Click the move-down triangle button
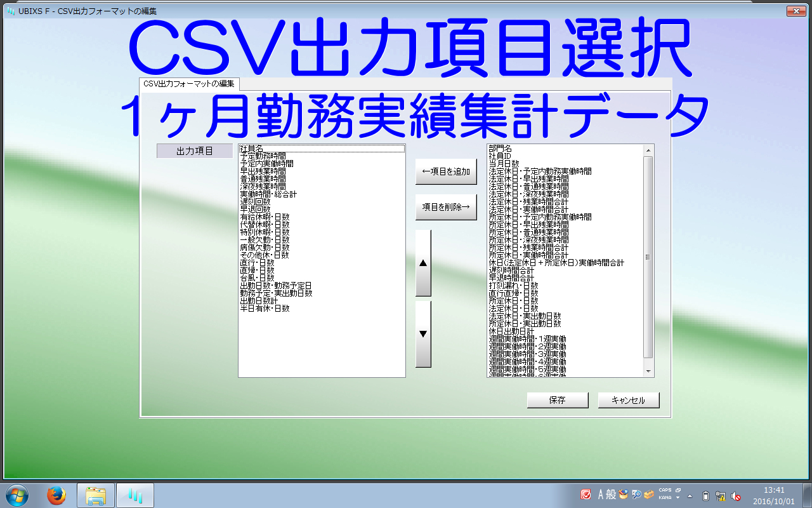 click(x=423, y=334)
